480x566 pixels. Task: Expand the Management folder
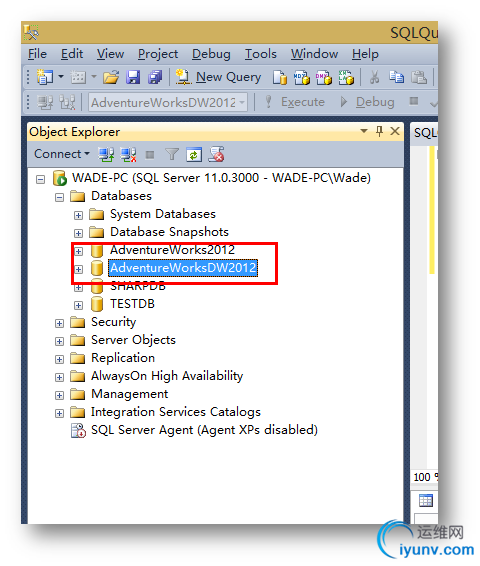click(x=59, y=396)
